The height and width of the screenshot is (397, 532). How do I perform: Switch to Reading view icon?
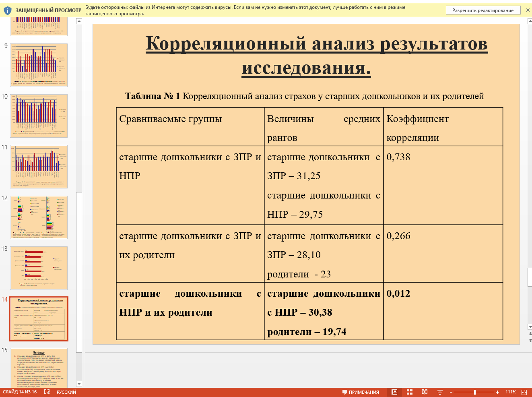(x=425, y=392)
